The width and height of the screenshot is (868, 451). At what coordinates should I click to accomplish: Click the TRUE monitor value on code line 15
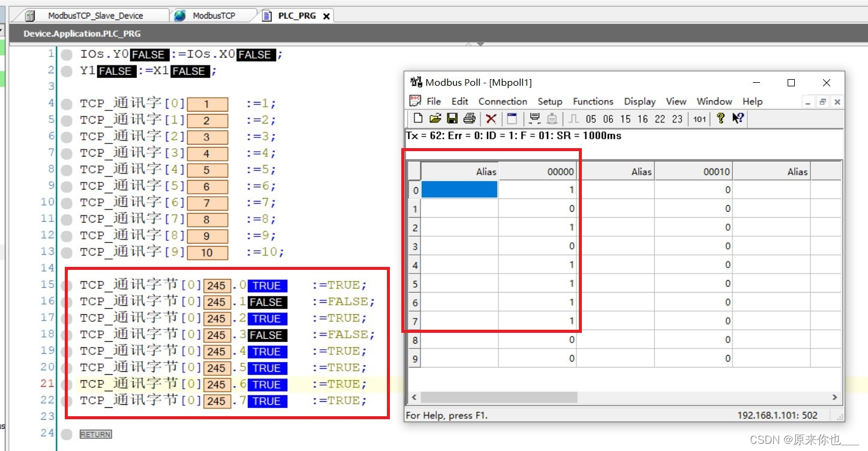pos(267,285)
